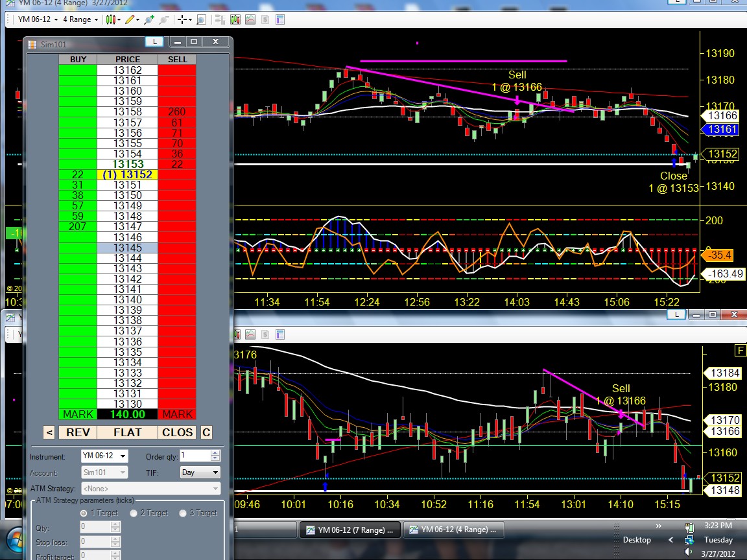Click the ATM Qty input field
This screenshot has width=747, height=560.
click(96, 527)
